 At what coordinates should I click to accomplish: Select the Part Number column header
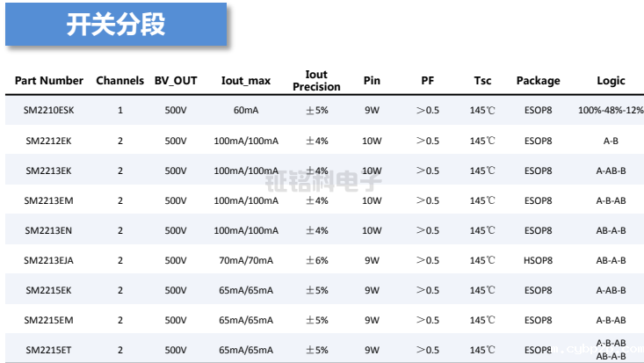49,81
